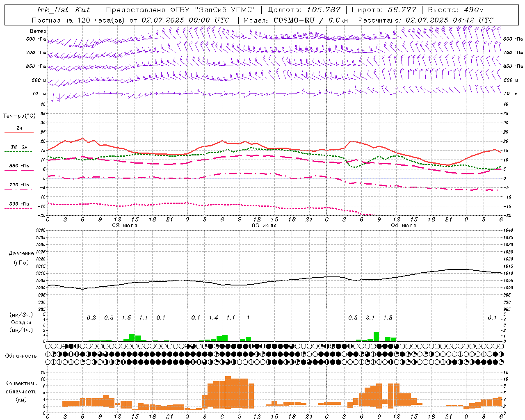Click the Рассчитано: 02.07.2025 04:42 UTC text
525x420 pixels.
426,20
